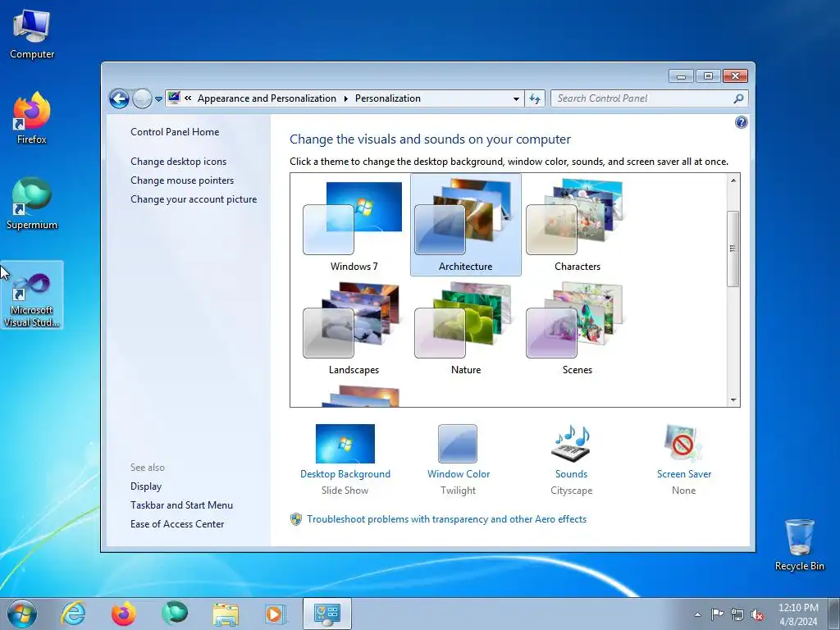The image size is (840, 630).
Task: Click the muted volume tray icon
Action: 757,614
